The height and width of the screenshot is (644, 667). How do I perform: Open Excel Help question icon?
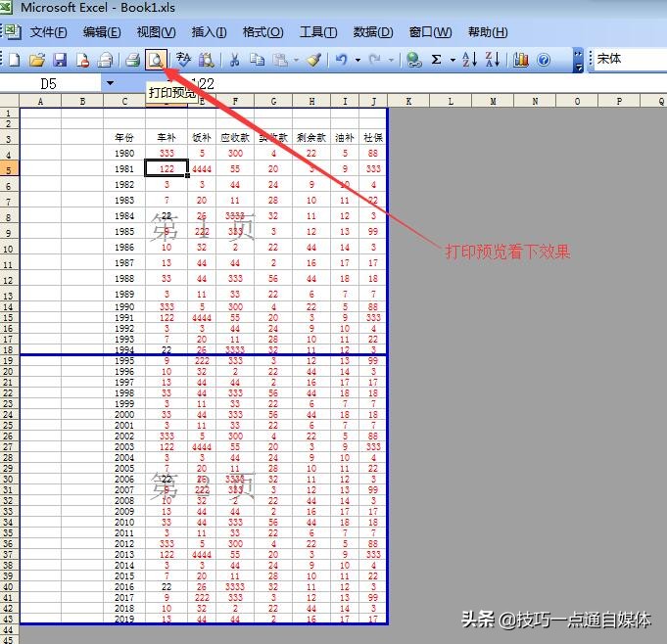coord(544,60)
